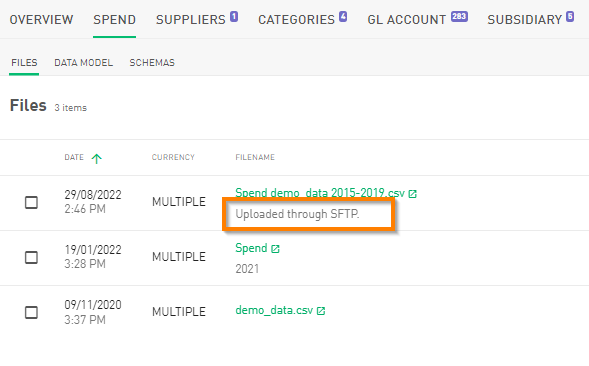Sort by the Currency column header
Screen dimensions: 589x366
[173, 157]
